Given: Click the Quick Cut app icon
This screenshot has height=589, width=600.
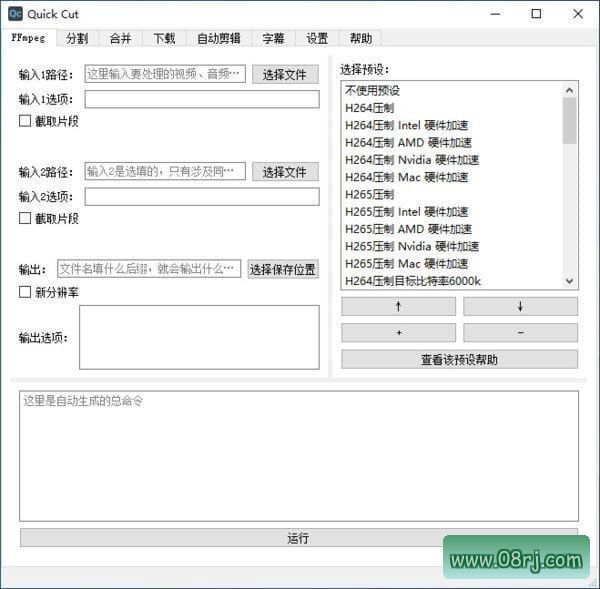Looking at the screenshot, I should click(15, 14).
